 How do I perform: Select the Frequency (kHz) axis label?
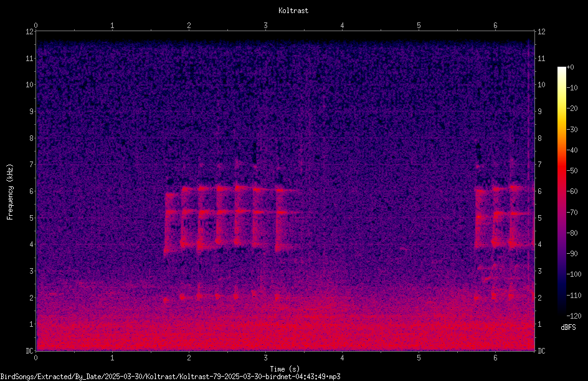point(10,191)
